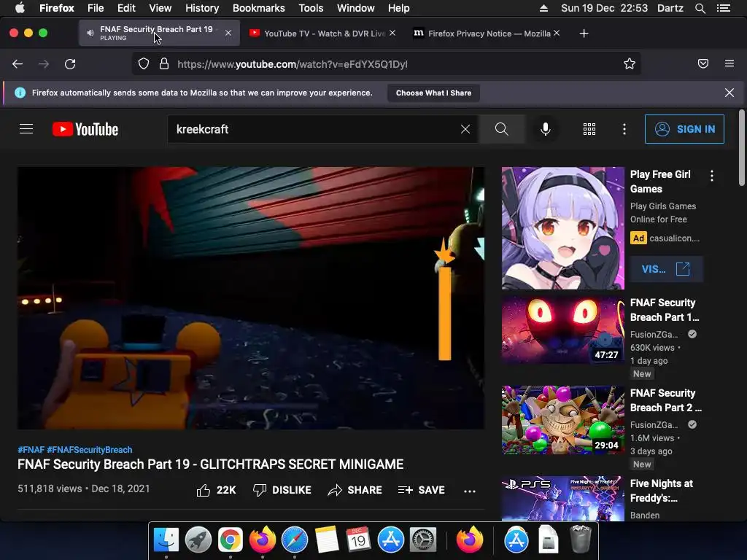Viewport: 747px width, 560px height.
Task: Launch Google Chrome from the Dock
Action: tap(230, 540)
